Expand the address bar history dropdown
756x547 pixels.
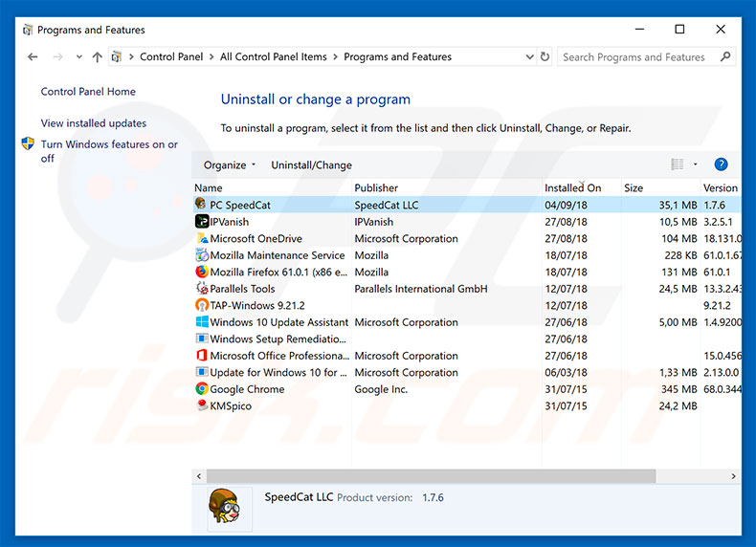[529, 56]
